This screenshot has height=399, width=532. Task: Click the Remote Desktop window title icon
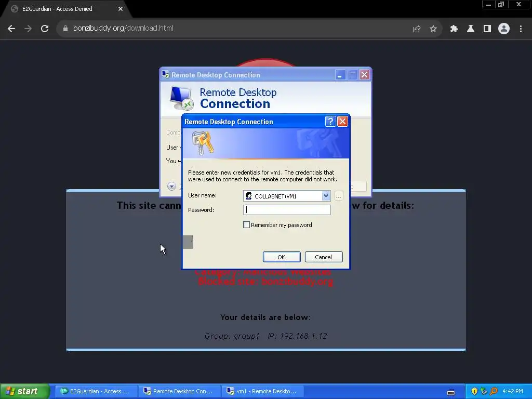pos(166,74)
